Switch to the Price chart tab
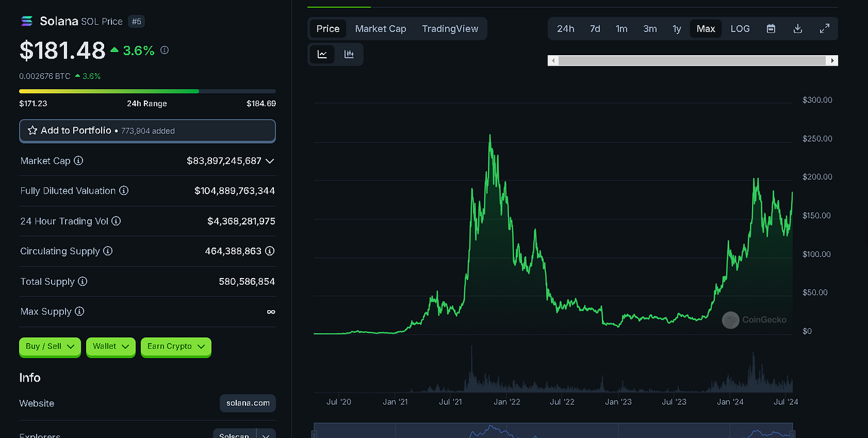 point(328,29)
